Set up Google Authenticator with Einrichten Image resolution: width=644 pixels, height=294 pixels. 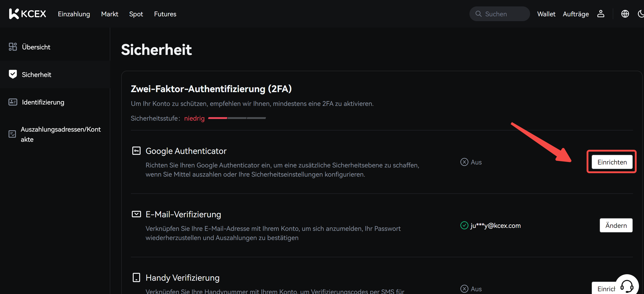pos(612,162)
